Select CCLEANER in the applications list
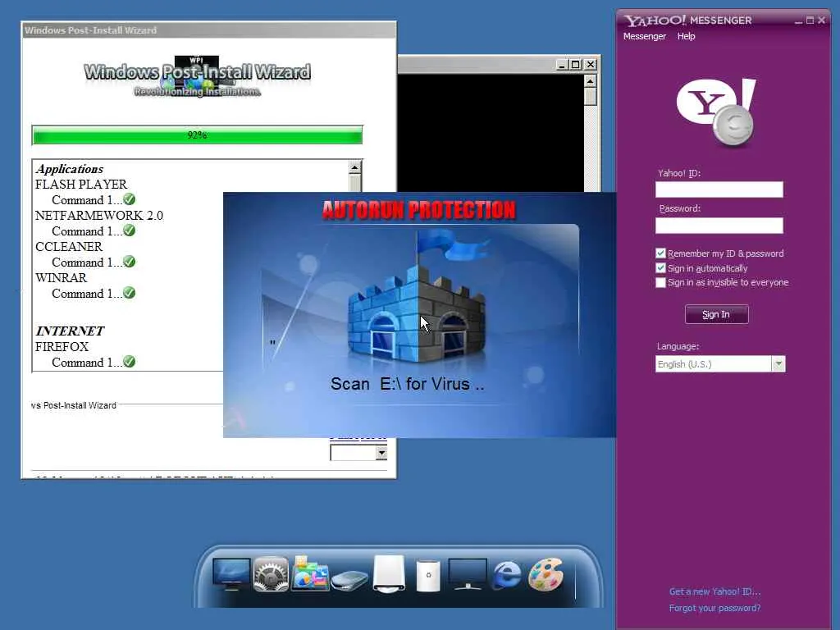840x630 pixels. [x=69, y=246]
